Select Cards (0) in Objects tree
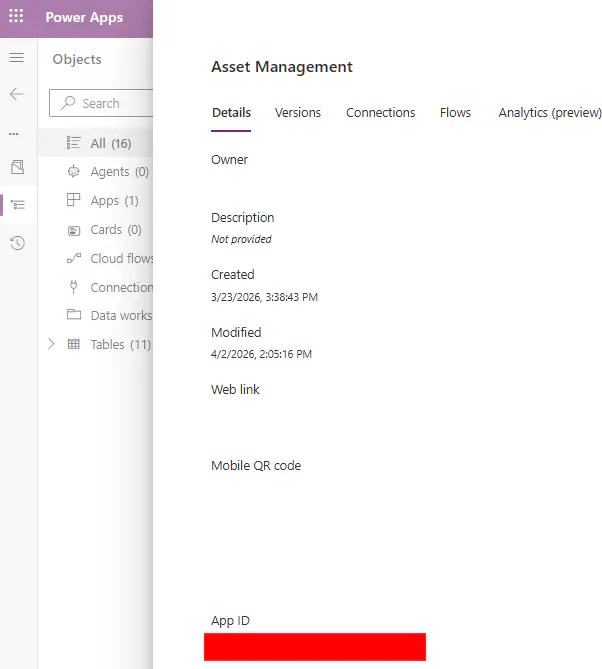This screenshot has width=602, height=669. (95, 229)
